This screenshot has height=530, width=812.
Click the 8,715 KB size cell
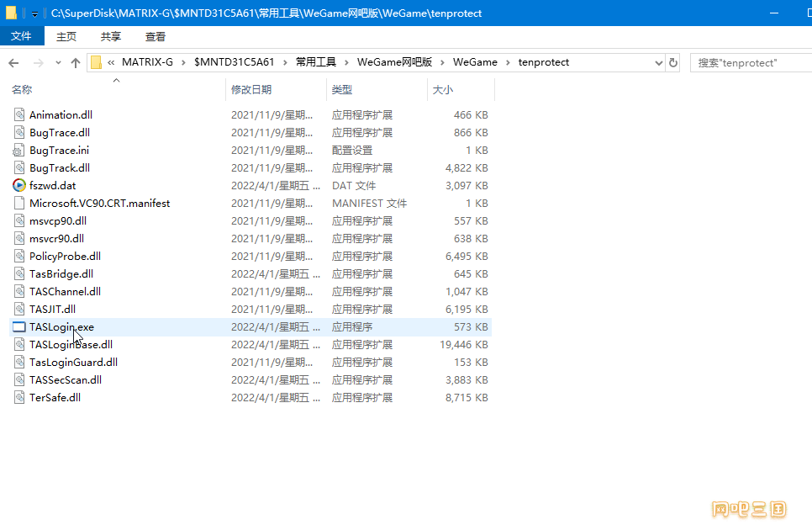[467, 397]
